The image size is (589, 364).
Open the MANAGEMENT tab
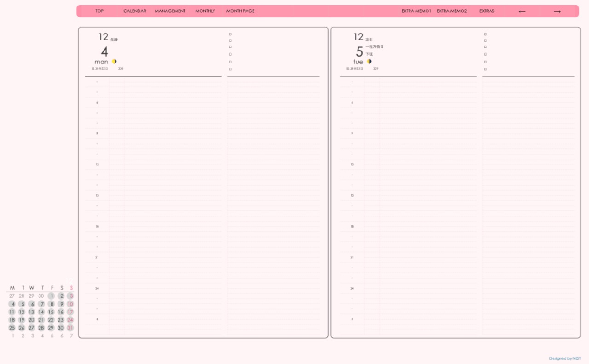pyautogui.click(x=170, y=11)
